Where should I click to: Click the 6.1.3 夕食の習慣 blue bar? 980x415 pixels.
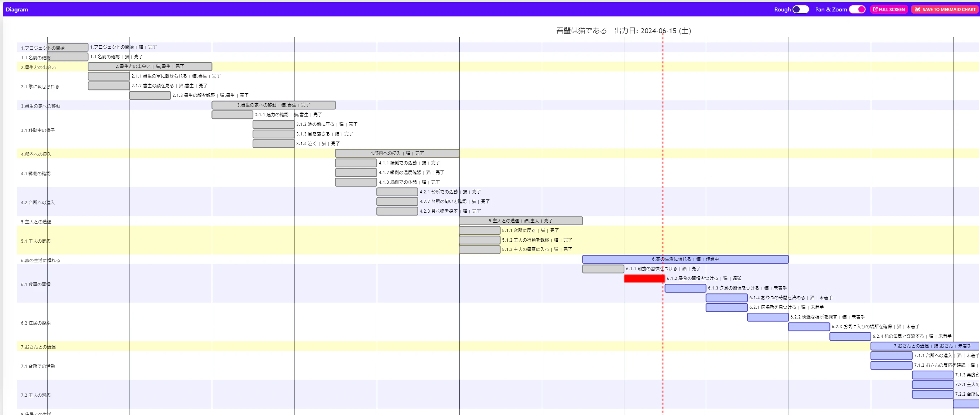click(x=685, y=288)
